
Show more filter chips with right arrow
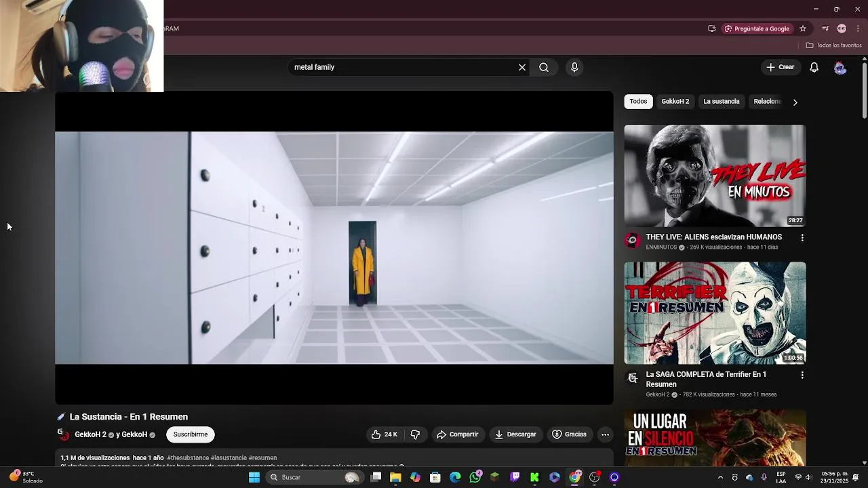pos(795,102)
